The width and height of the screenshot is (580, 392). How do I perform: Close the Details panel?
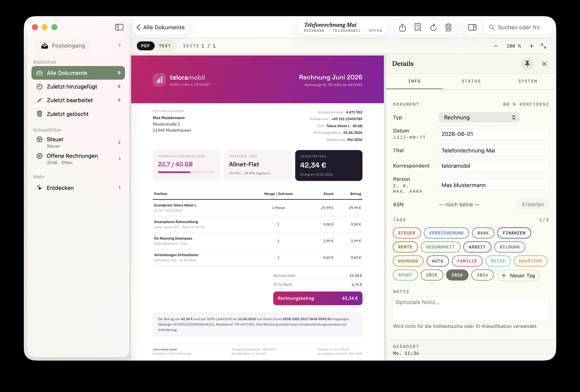(544, 64)
